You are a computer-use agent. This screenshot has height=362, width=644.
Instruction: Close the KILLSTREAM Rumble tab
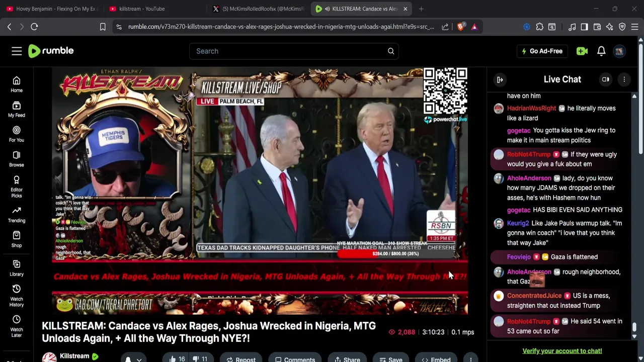[x=405, y=9]
